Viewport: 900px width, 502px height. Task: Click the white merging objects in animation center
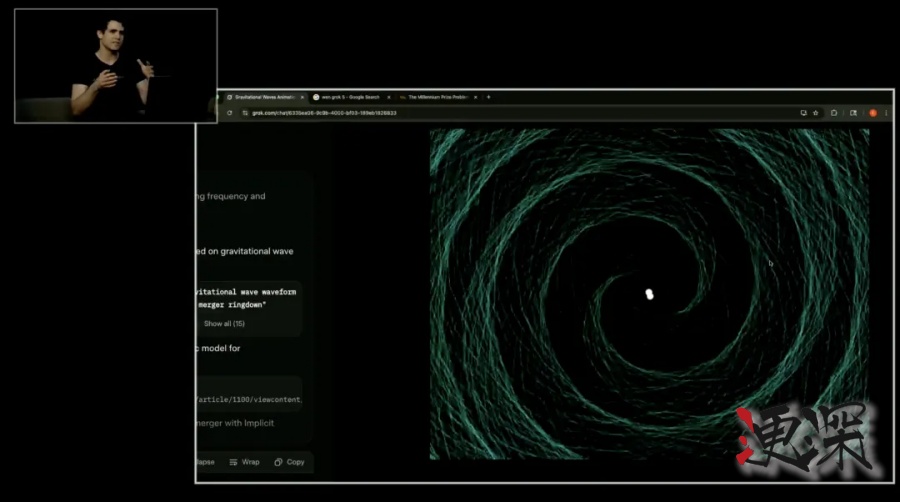pyautogui.click(x=649, y=294)
